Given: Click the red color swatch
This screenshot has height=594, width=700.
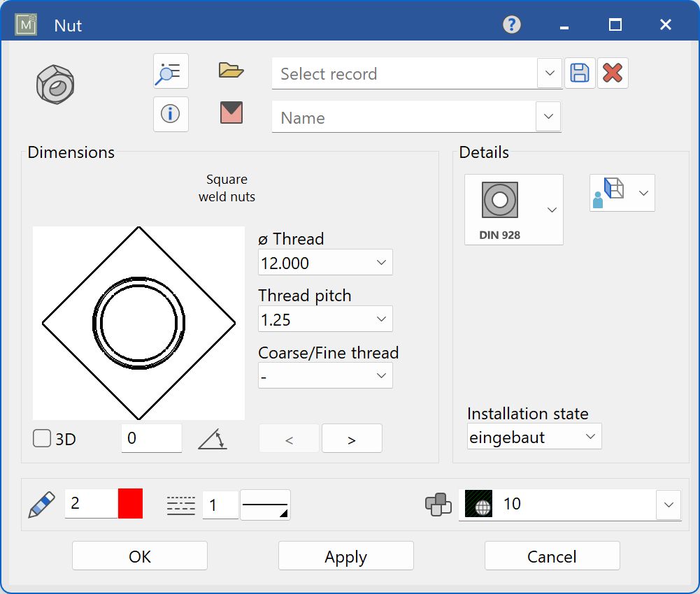Looking at the screenshot, I should click(x=131, y=504).
